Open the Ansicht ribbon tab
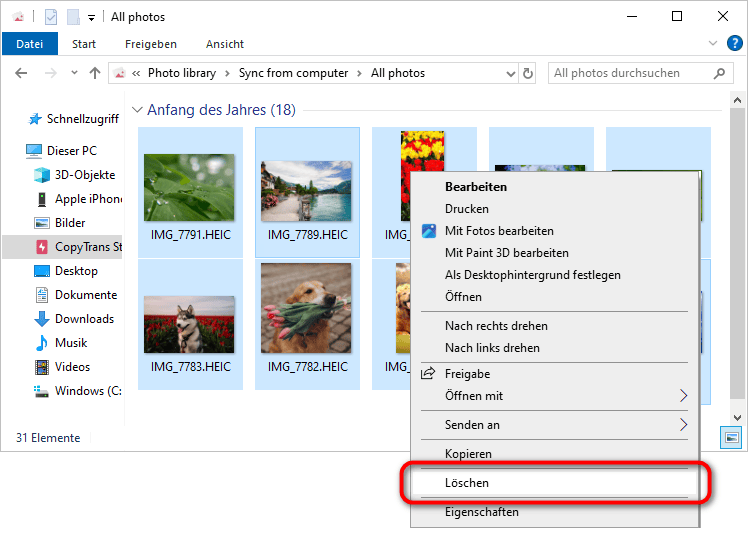Viewport: 748px width, 536px height. 225,44
